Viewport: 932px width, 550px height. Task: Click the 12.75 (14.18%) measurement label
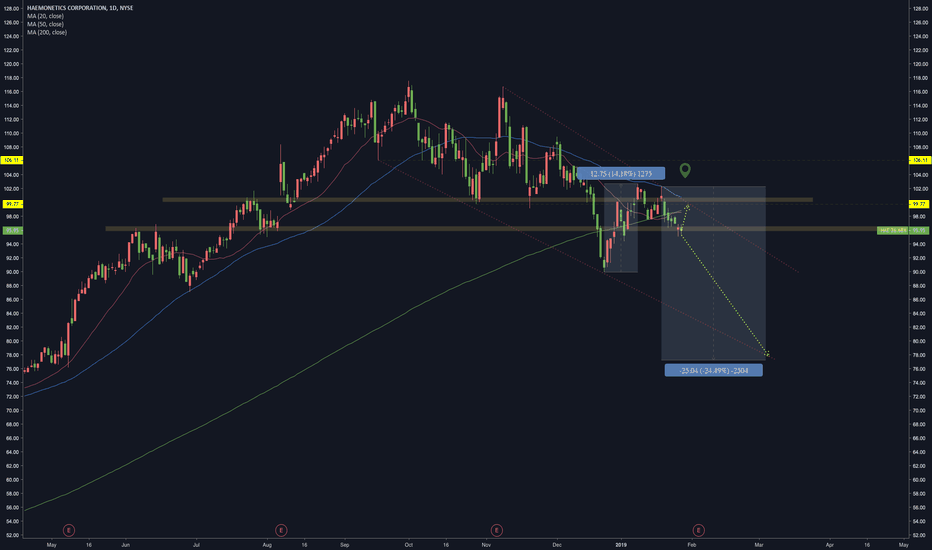pyautogui.click(x=621, y=174)
